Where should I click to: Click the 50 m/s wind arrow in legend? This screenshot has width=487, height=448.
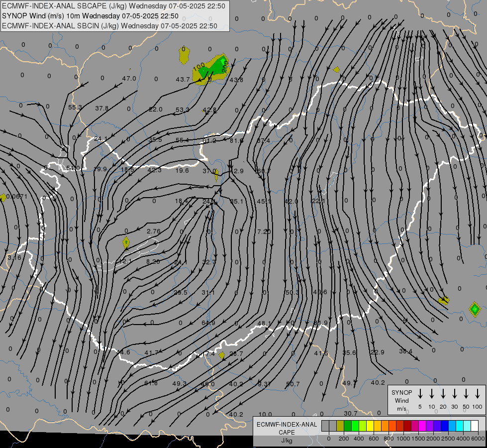click(x=466, y=394)
